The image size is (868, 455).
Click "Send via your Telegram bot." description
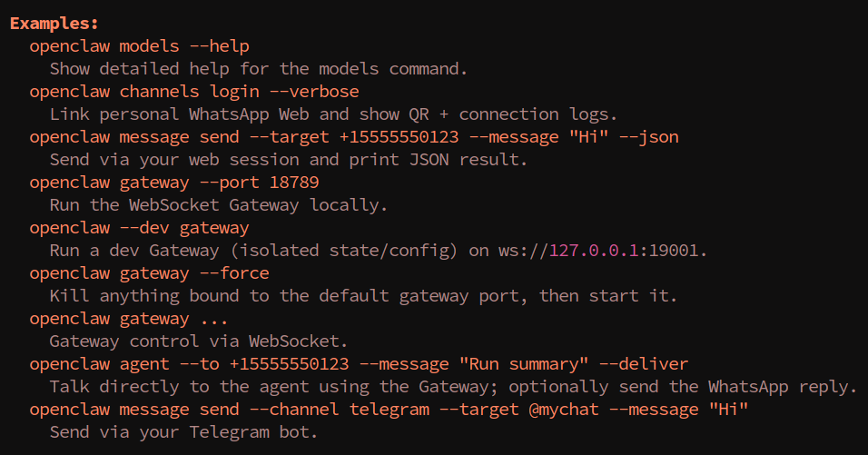coord(183,431)
